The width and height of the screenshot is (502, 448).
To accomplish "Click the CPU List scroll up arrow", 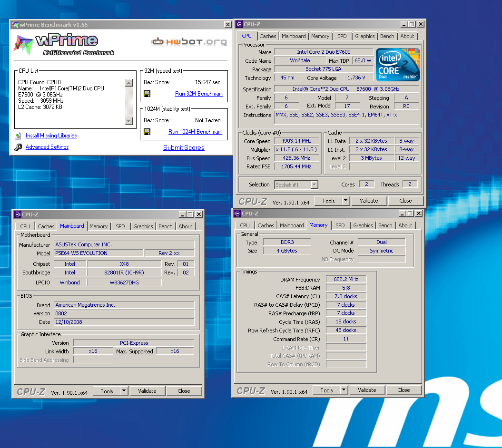I will (129, 83).
